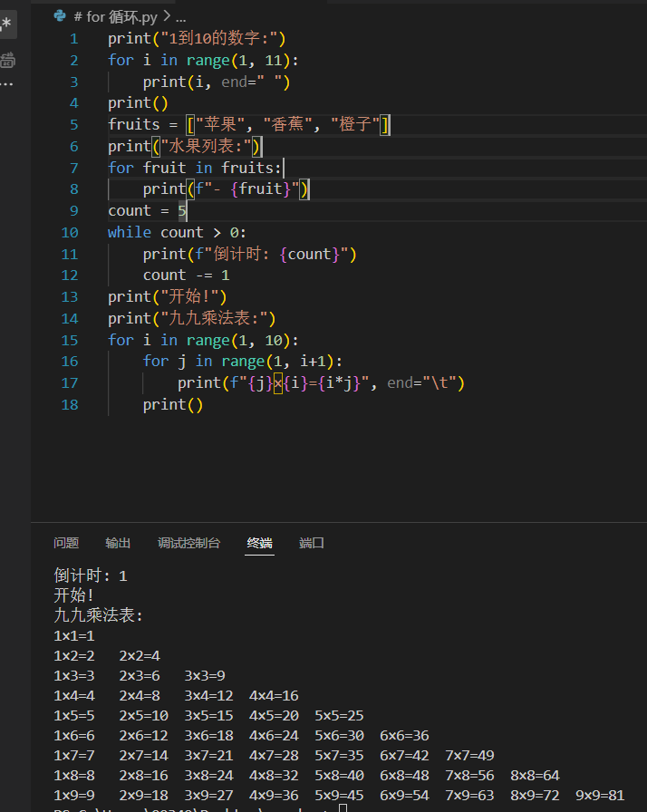Image resolution: width=647 pixels, height=812 pixels.
Task: Click the print("开始!") code line
Action: tap(167, 296)
